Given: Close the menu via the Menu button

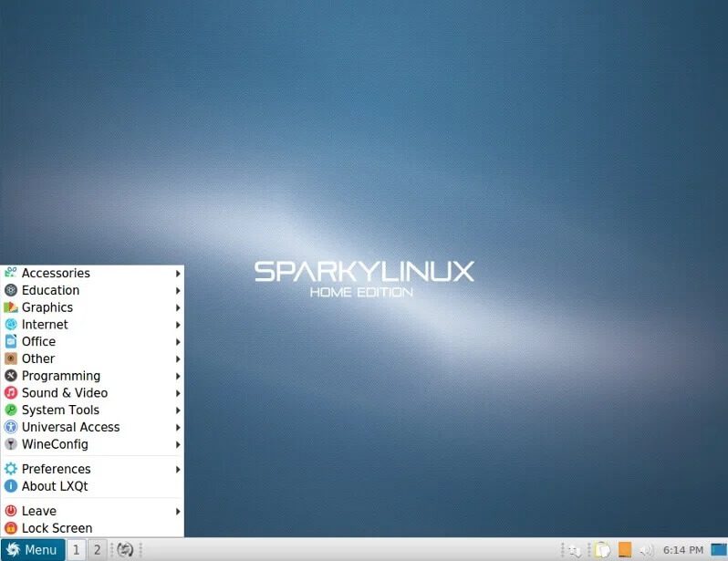Looking at the screenshot, I should pos(33,550).
